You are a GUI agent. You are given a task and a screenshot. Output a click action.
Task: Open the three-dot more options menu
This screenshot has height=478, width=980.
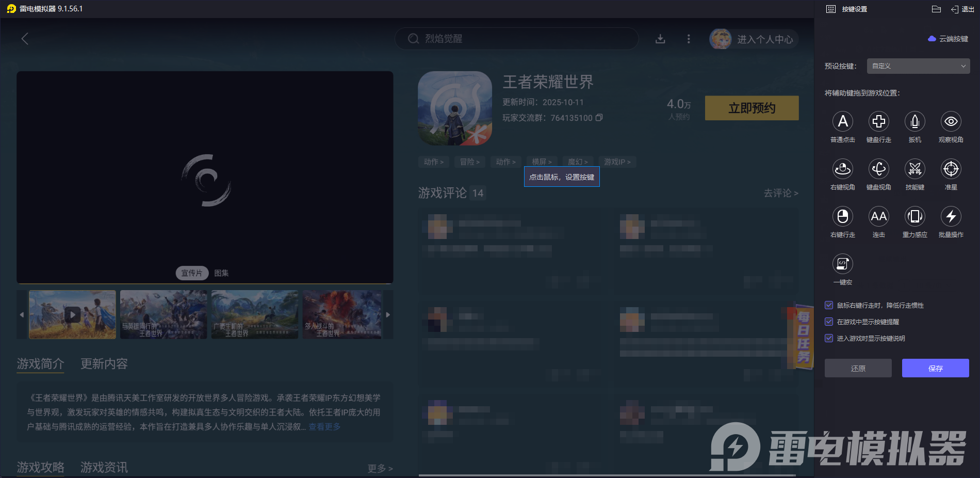tap(689, 39)
